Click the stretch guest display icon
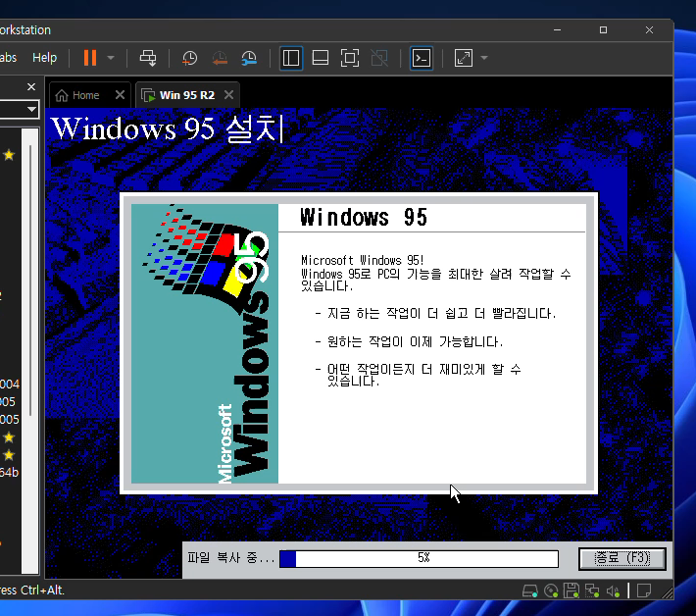 click(x=464, y=58)
